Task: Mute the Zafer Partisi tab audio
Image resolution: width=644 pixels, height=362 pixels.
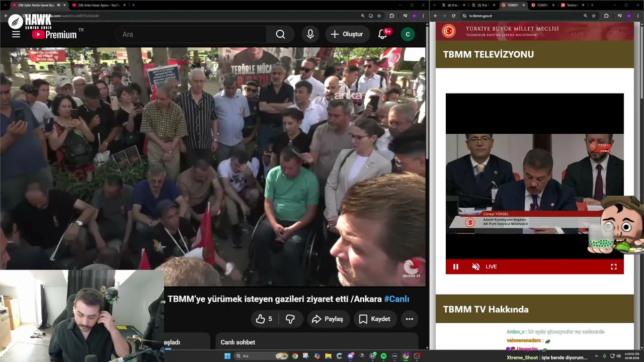Action: 58,5
